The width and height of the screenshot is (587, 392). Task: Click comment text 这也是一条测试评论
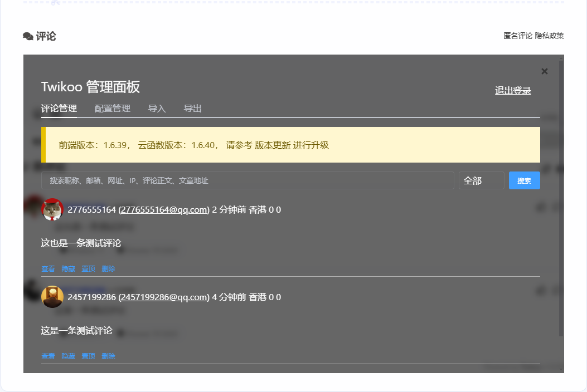(x=81, y=243)
